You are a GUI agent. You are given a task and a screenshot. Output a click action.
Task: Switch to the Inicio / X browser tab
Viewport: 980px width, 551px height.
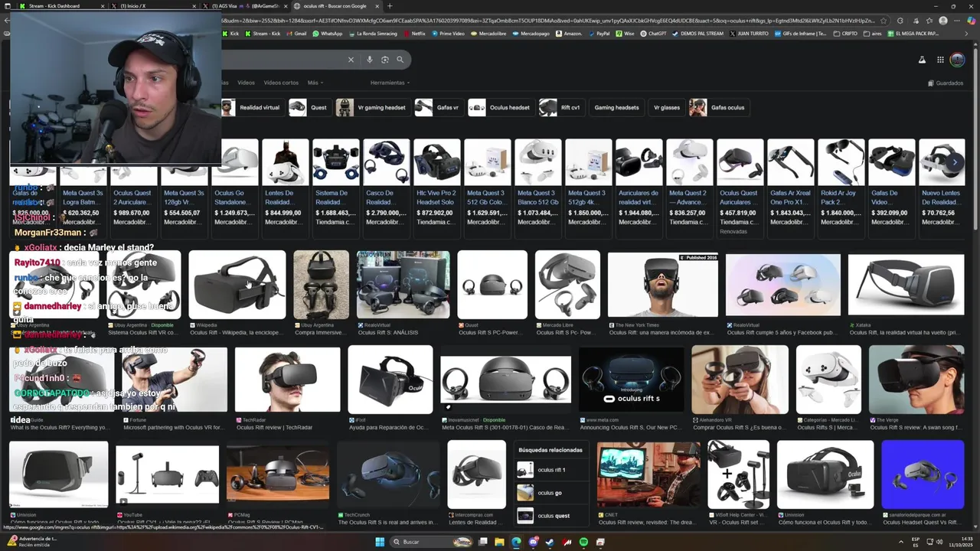(153, 6)
